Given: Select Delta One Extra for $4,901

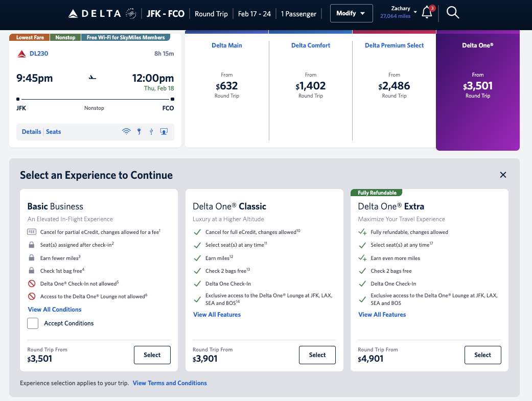Looking at the screenshot, I should click(482, 355).
